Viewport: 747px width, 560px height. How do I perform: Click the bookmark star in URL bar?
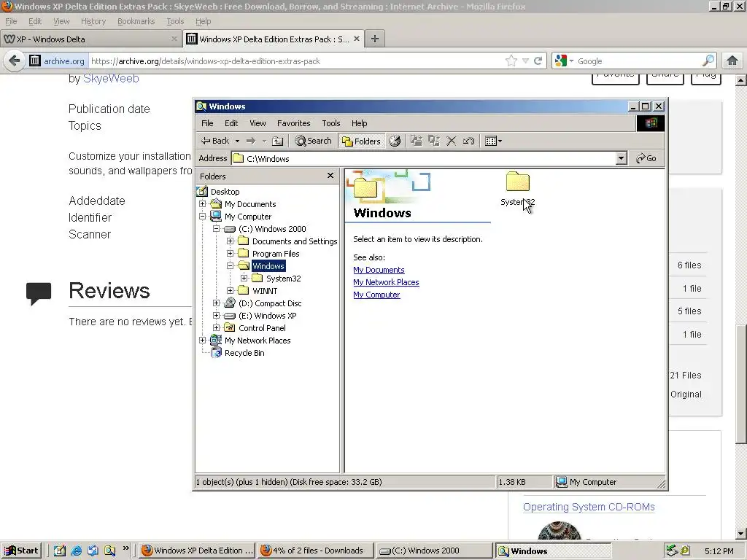click(x=511, y=61)
